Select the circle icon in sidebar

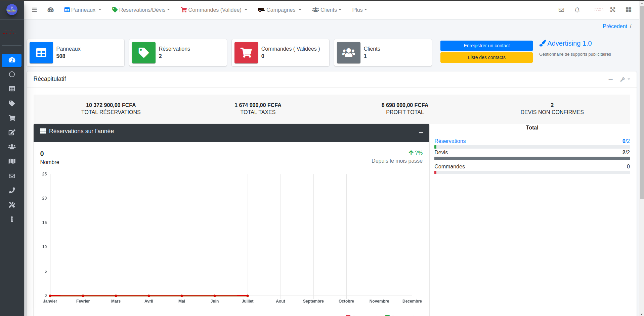point(12,74)
